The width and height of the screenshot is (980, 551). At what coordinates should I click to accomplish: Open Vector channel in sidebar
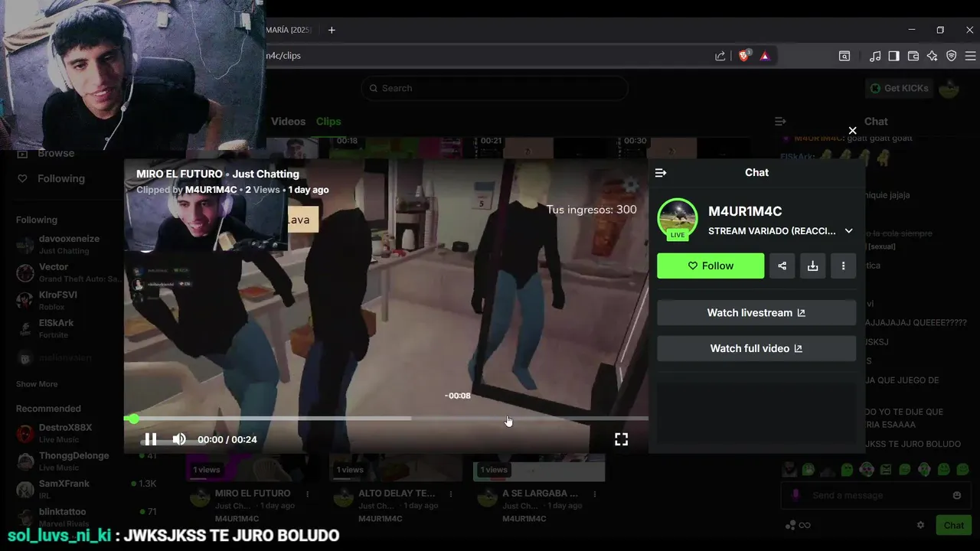point(69,272)
